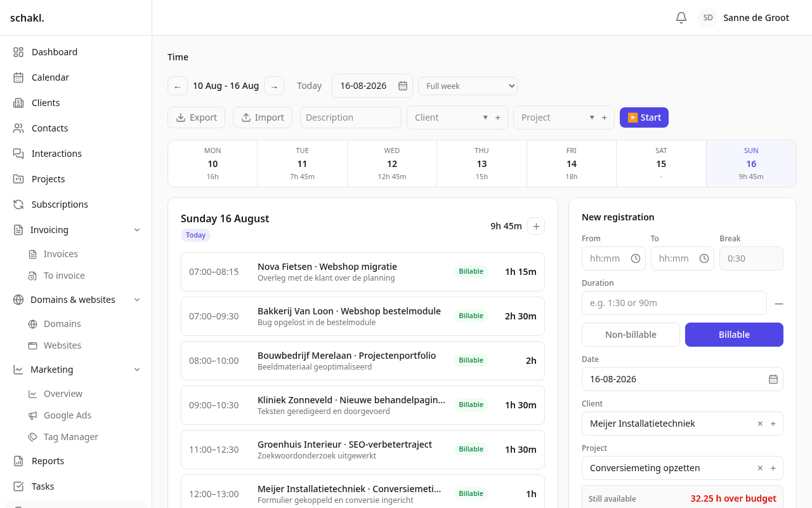Open the Full week view dropdown
Viewport: 812px width, 508px height.
coord(468,86)
